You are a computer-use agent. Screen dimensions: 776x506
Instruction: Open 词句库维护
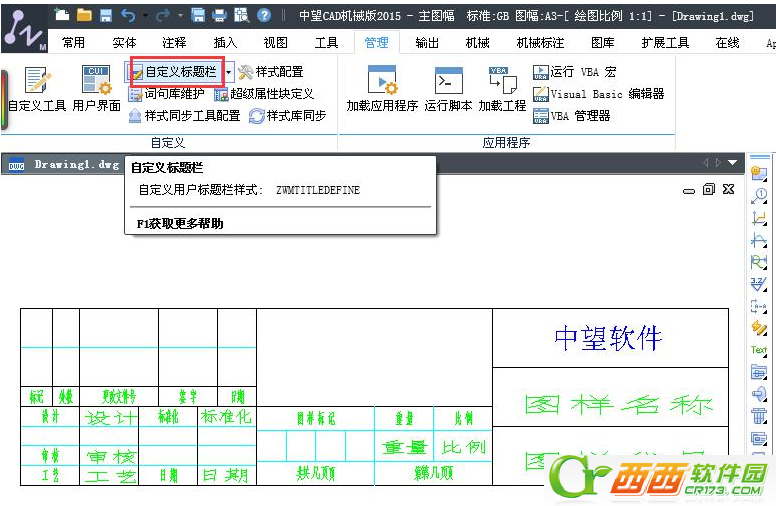click(x=167, y=94)
